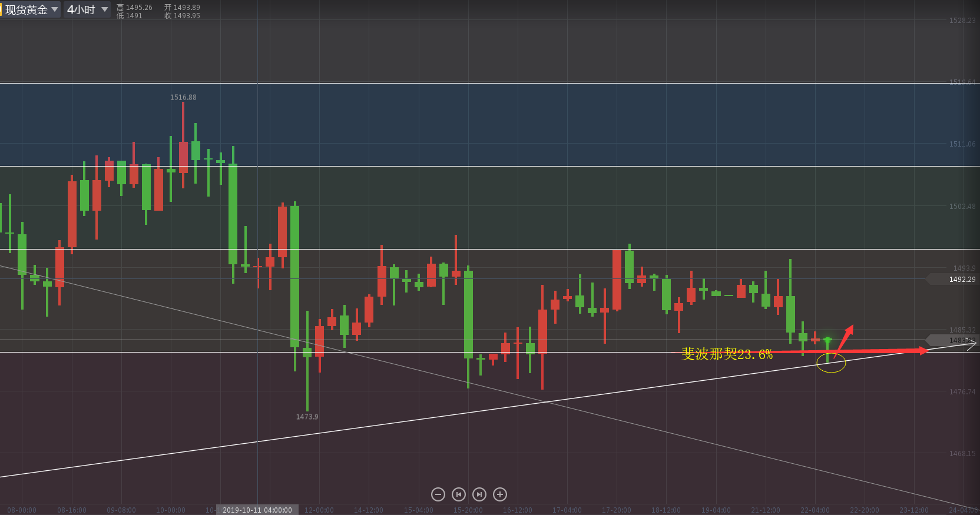Image resolution: width=980 pixels, height=515 pixels.
Task: Click the 16-12:00 time axis label
Action: click(x=517, y=510)
